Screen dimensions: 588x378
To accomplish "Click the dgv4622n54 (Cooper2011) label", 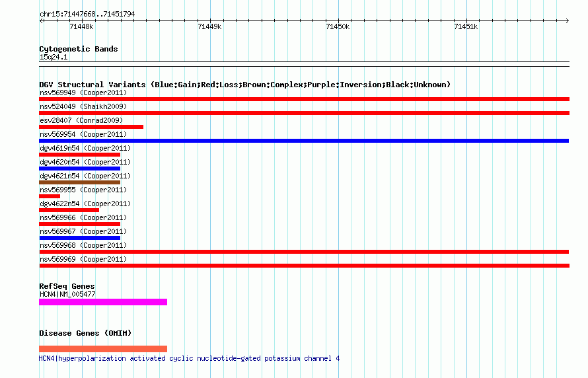I will point(85,204).
